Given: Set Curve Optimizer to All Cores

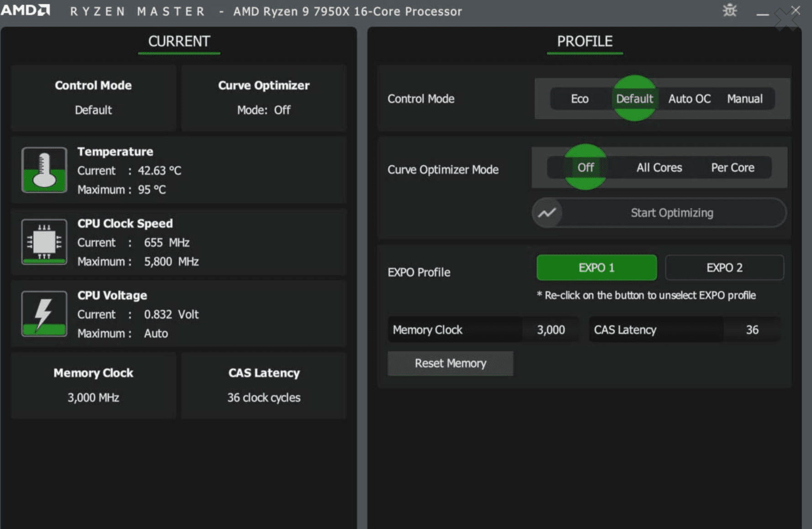Looking at the screenshot, I should point(659,168).
